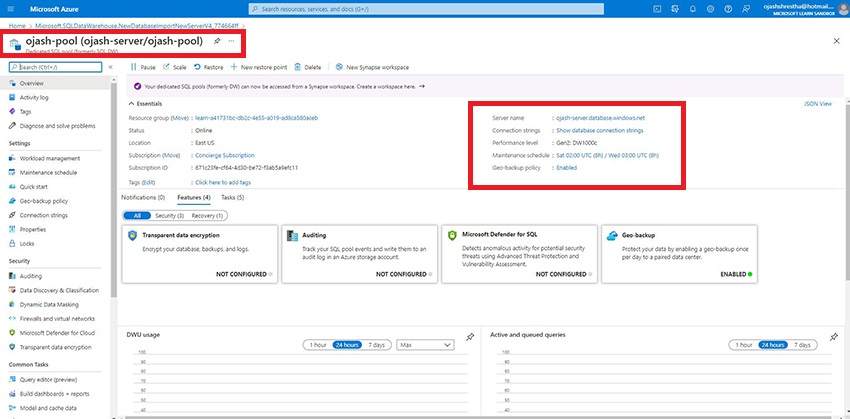Open ojash-server.database.windows.net link
The width and height of the screenshot is (850, 419).
(601, 118)
